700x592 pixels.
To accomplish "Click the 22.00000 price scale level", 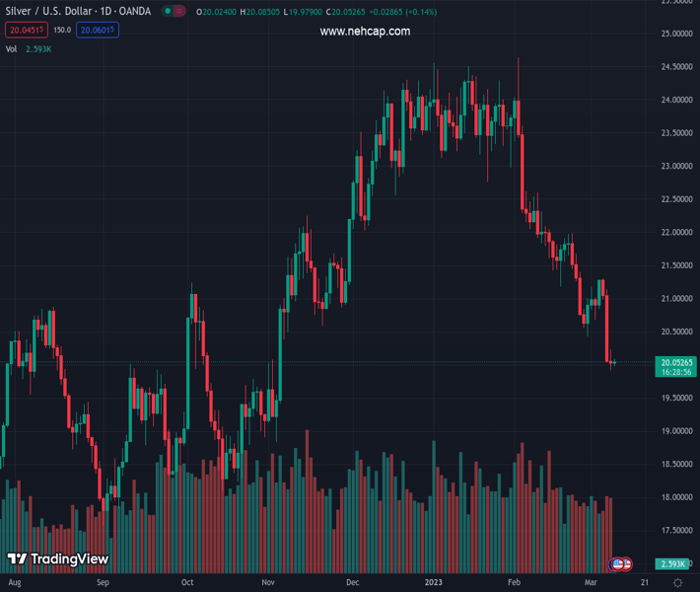I will [674, 232].
